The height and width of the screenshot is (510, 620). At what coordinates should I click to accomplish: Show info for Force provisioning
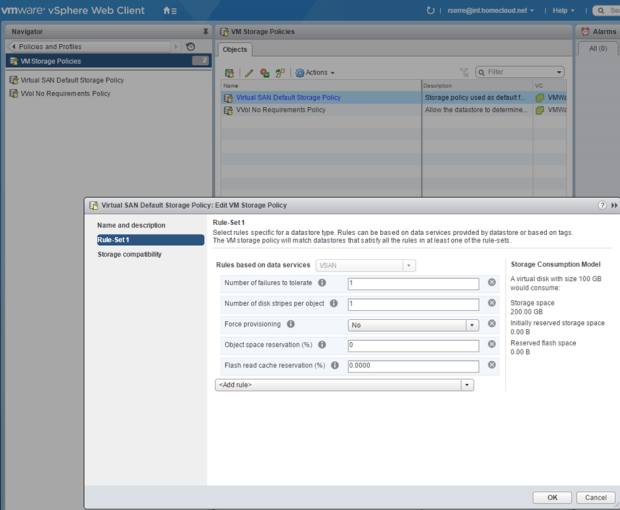coord(291,324)
